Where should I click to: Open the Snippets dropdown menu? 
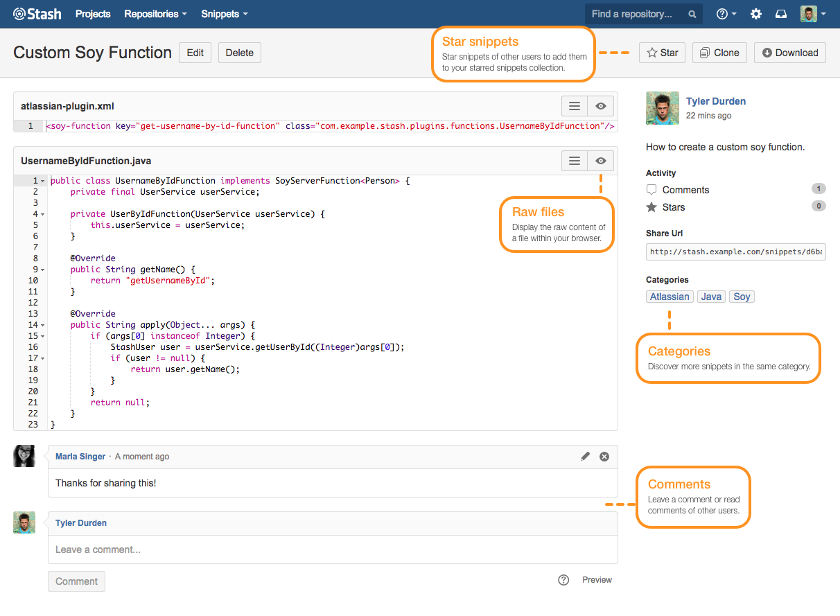pos(220,13)
